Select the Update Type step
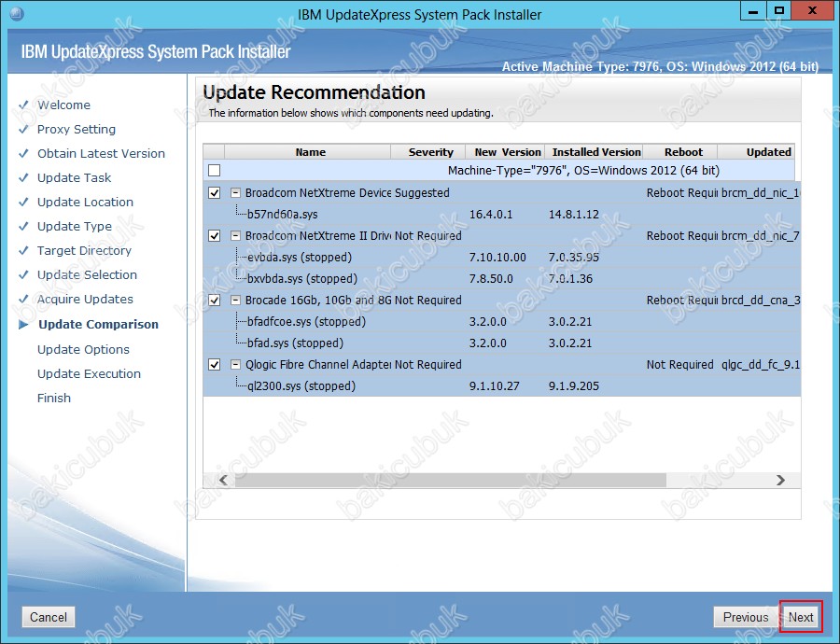Screen dimensions: 840x644 (x=75, y=226)
